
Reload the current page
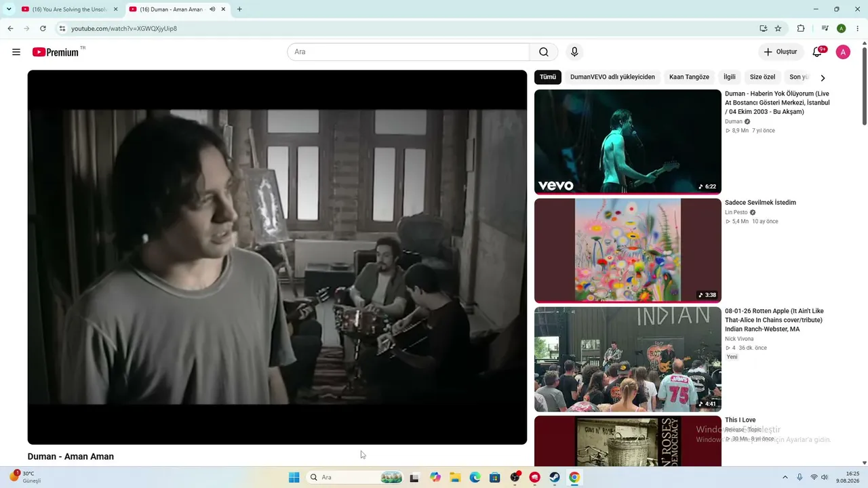coord(43,28)
